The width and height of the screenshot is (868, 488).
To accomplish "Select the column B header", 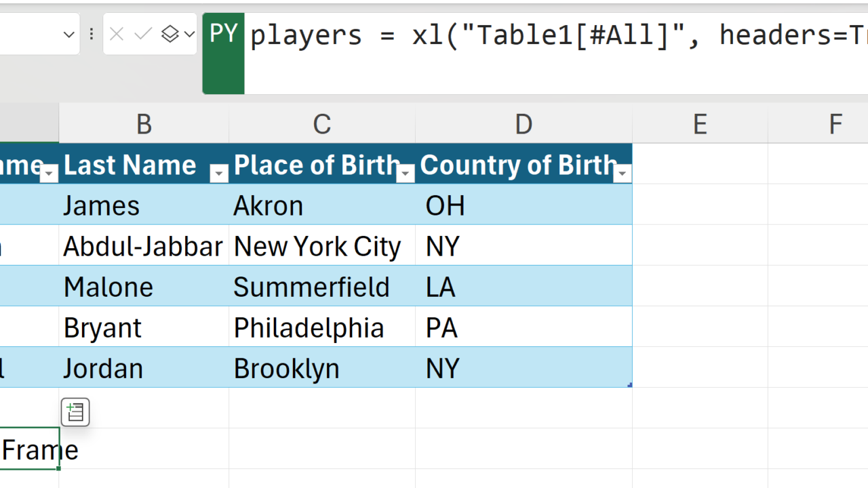I will coord(144,124).
